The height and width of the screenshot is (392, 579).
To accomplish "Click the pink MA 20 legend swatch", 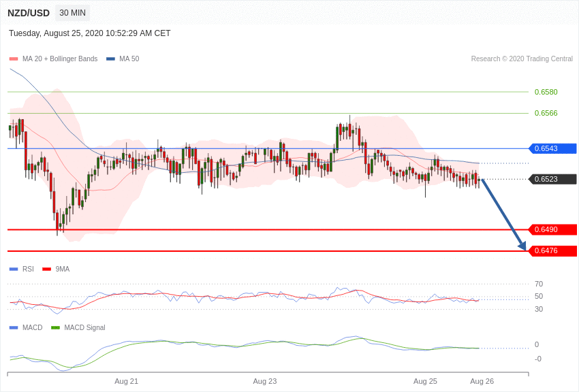I will click(14, 59).
